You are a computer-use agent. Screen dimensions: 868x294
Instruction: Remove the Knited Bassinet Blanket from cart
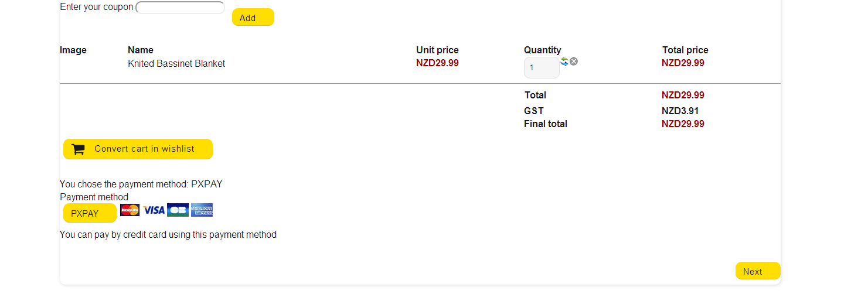(574, 61)
